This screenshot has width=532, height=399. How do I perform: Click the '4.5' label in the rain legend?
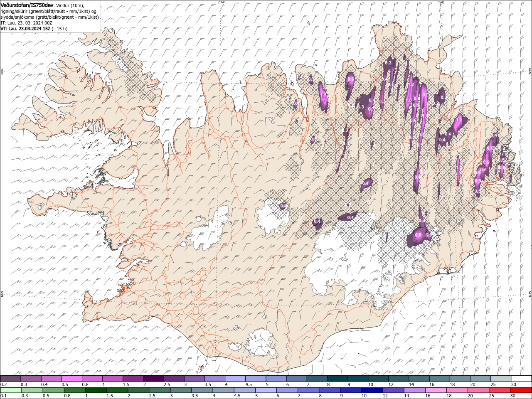pyautogui.click(x=236, y=396)
